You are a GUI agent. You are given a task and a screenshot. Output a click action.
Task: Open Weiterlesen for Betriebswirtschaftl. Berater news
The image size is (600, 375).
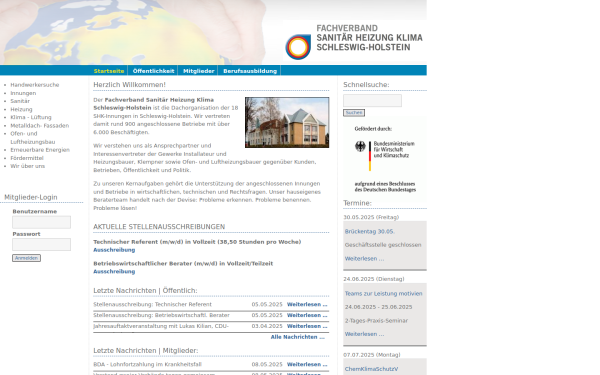tap(307, 315)
